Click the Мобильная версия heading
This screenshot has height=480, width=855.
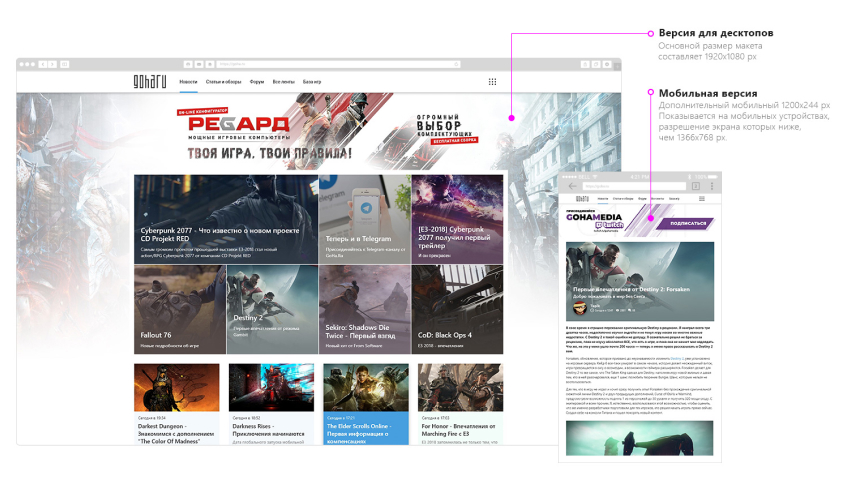click(x=708, y=93)
